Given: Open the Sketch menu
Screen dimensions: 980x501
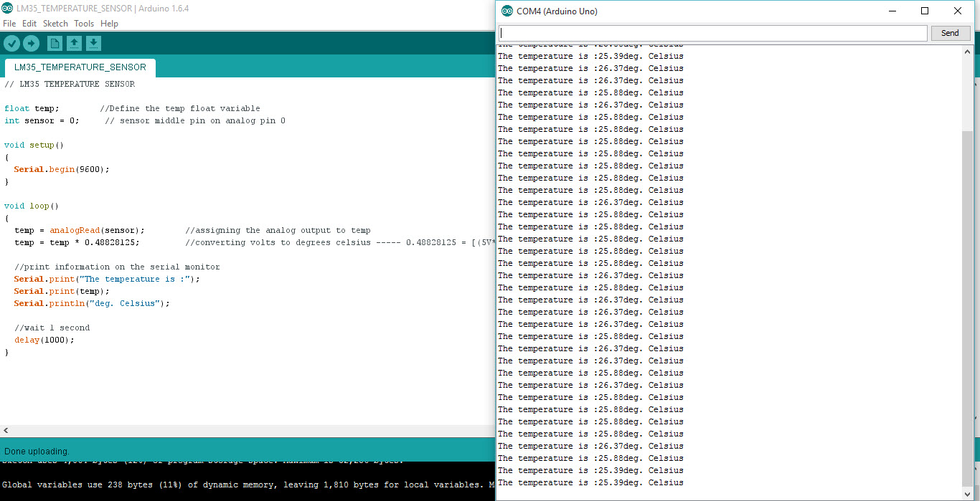Looking at the screenshot, I should (x=55, y=24).
